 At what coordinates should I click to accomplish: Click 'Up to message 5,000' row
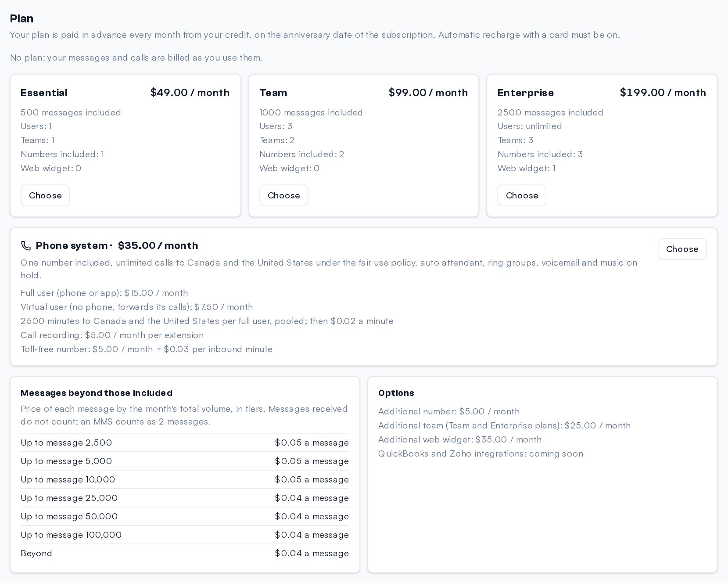coord(185,461)
